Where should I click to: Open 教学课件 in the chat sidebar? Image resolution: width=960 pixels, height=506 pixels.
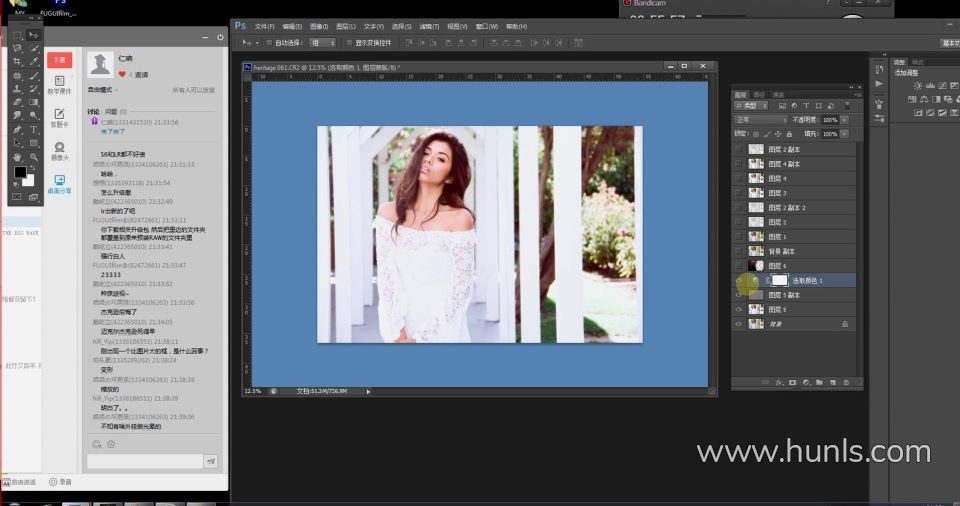click(59, 85)
